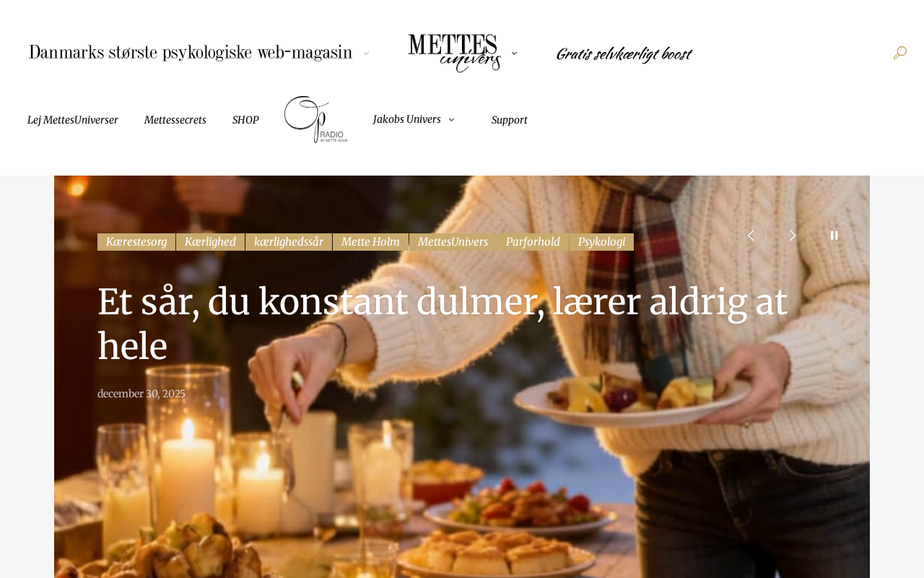Open Lej MettesUniverser menu item
Image resolution: width=924 pixels, height=578 pixels.
[x=73, y=120]
